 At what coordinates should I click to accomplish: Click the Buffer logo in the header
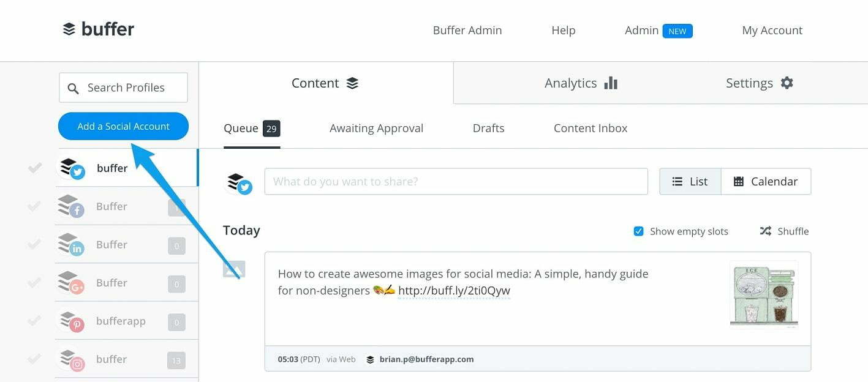tap(97, 28)
